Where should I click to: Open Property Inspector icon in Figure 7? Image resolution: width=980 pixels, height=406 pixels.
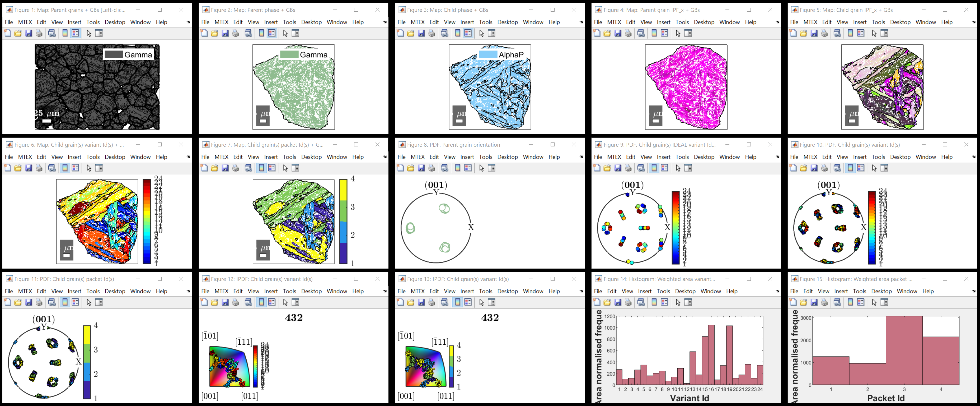(295, 168)
